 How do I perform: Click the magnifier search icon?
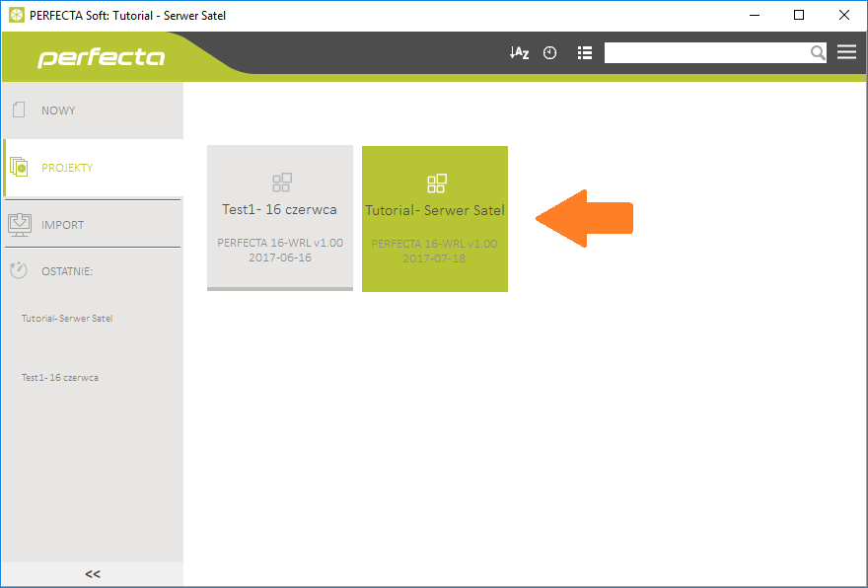tap(817, 52)
